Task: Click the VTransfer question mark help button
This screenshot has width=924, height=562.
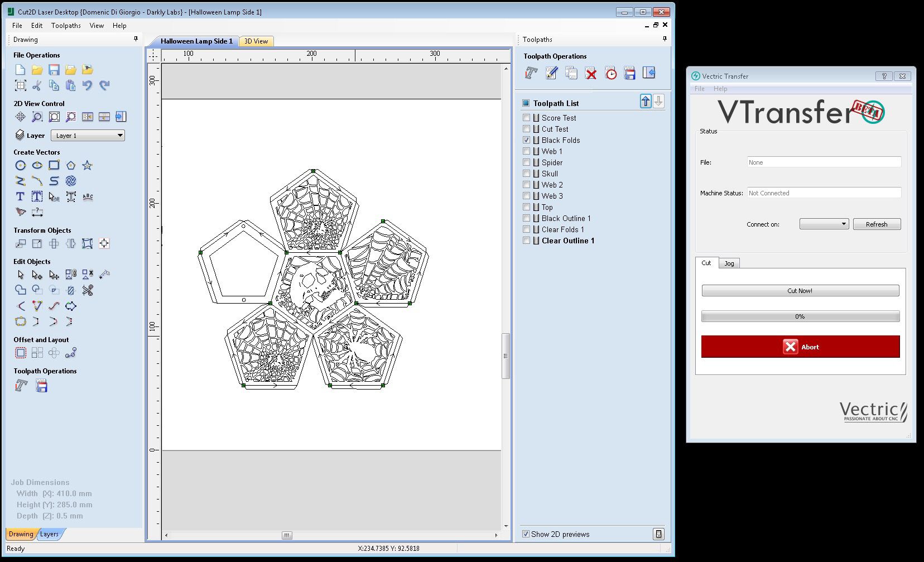Action: tap(884, 76)
